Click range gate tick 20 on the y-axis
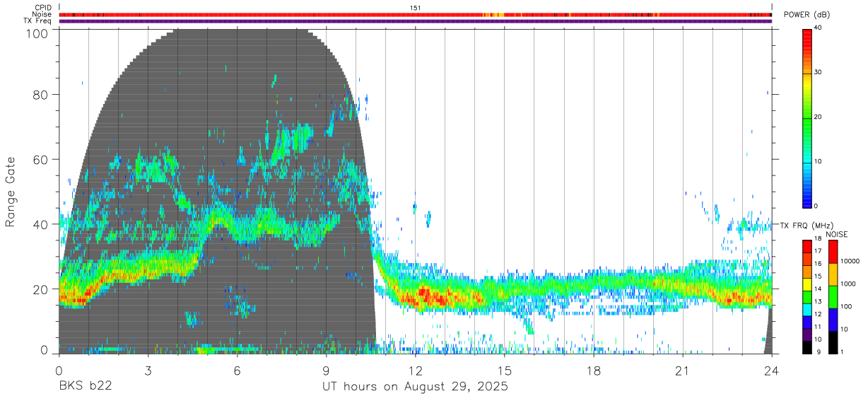This screenshot has width=868, height=401. tap(40, 289)
